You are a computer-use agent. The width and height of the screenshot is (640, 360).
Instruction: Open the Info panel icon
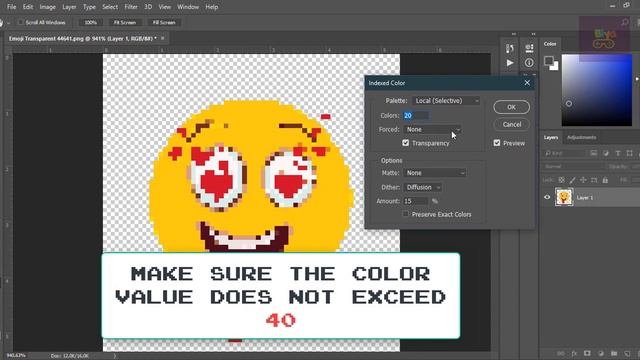pos(529,62)
